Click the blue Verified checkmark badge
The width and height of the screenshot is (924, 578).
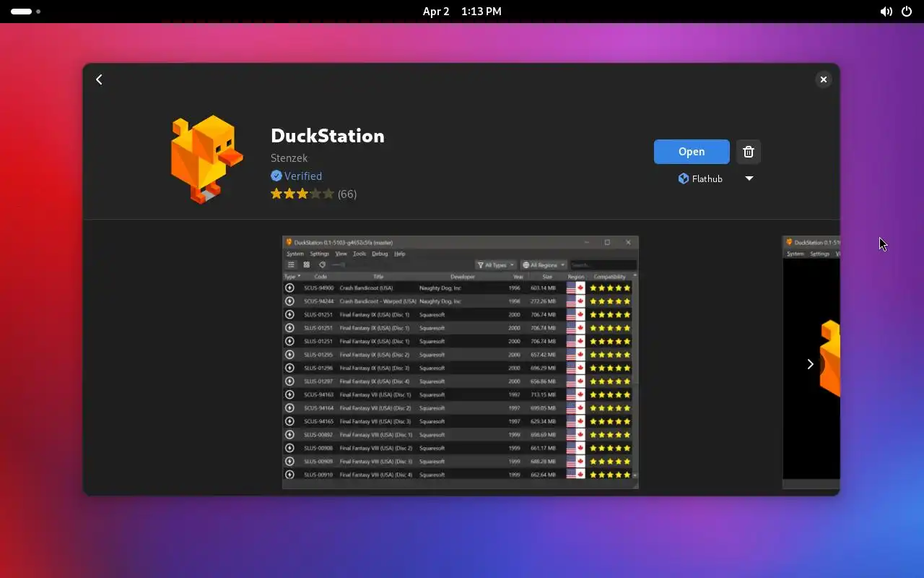coord(276,176)
